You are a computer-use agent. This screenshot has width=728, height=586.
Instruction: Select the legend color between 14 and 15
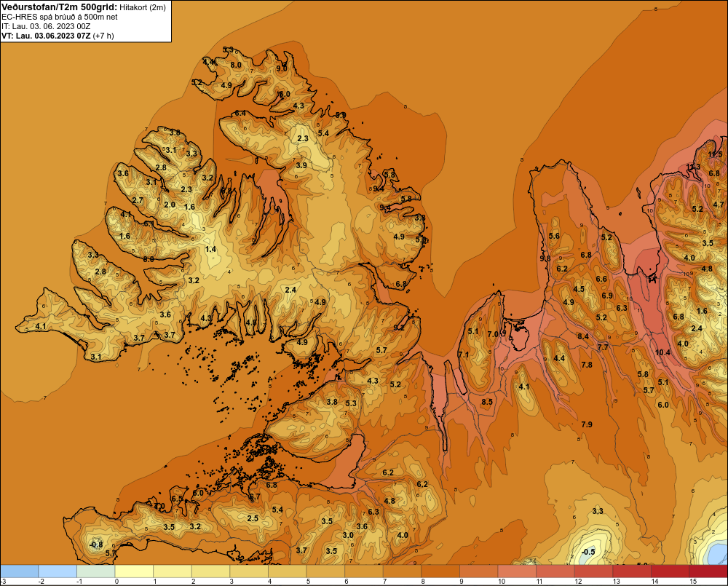point(670,571)
